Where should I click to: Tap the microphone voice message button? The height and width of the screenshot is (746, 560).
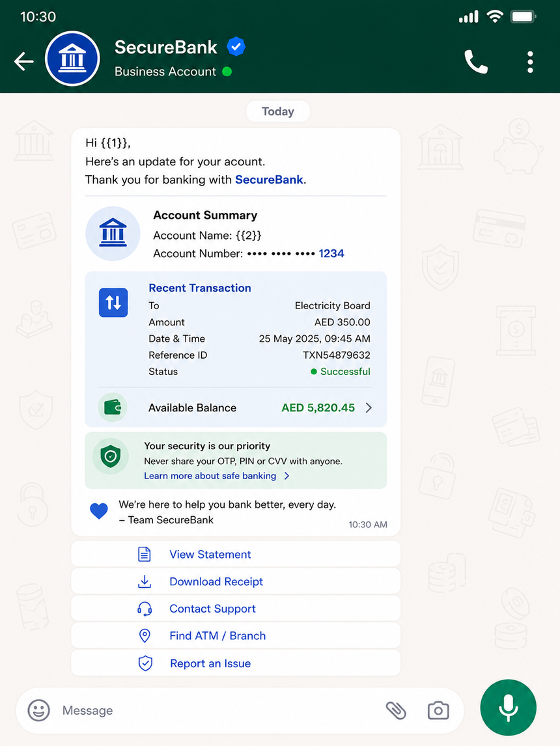(x=508, y=708)
